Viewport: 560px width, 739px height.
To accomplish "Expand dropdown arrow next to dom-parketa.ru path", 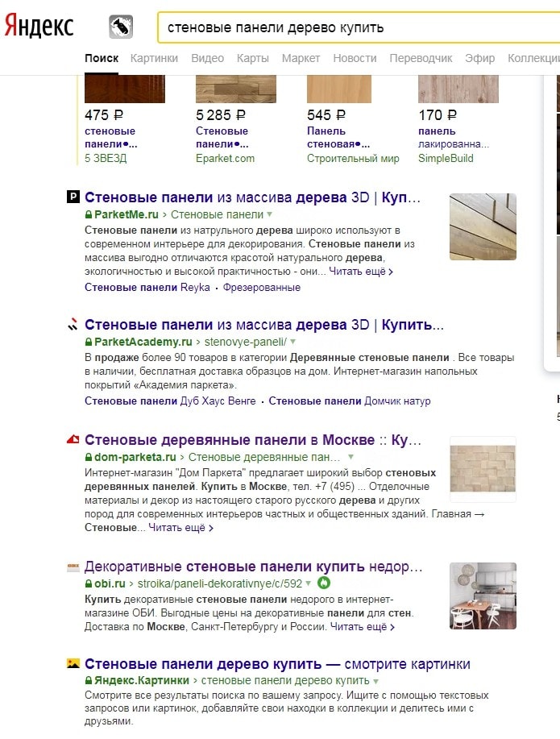I will 351,457.
